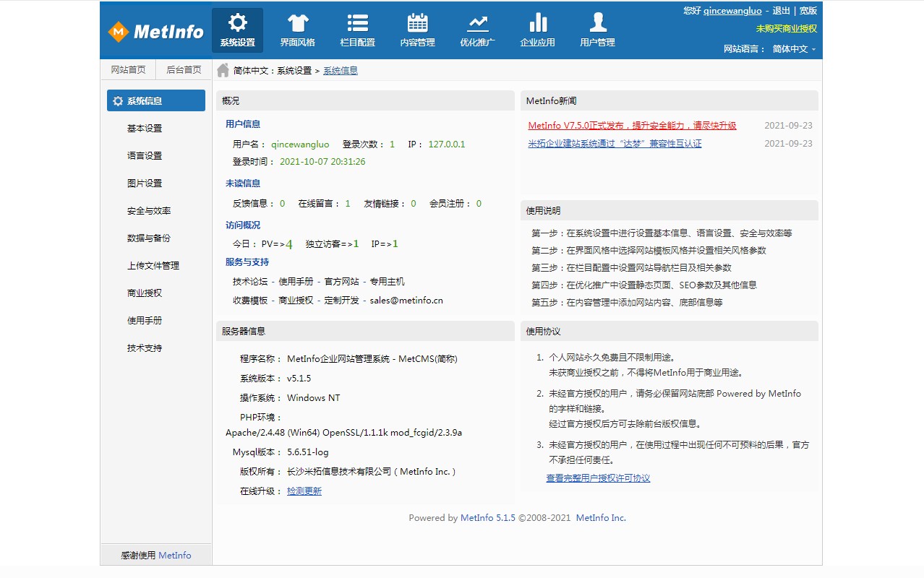Click the qincewangluo username link in header
Screen dimensions: 924x578
[732, 11]
